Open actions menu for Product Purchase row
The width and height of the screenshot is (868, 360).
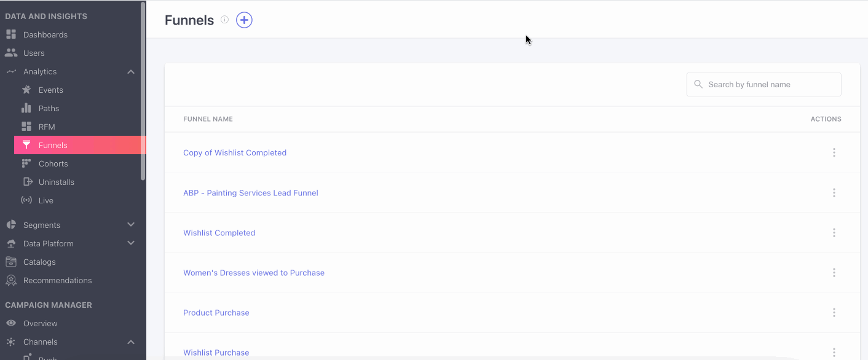click(x=834, y=313)
